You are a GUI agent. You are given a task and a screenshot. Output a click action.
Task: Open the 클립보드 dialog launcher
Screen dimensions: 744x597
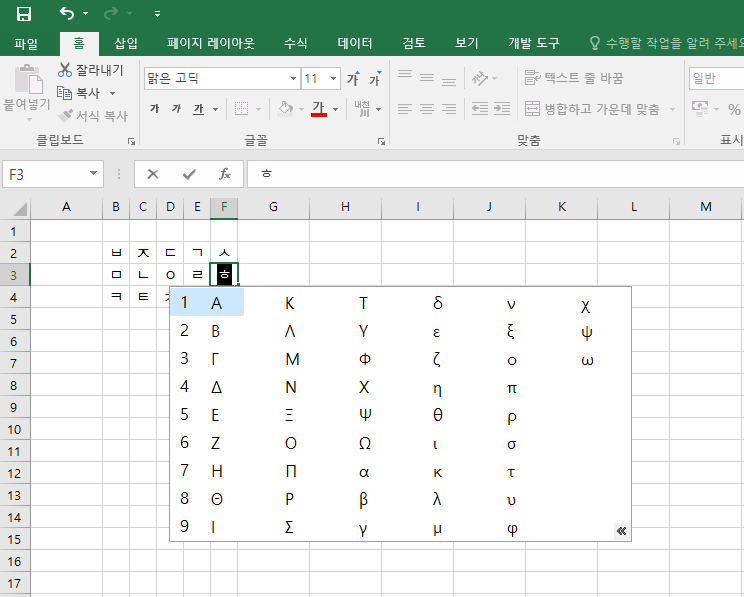tap(131, 141)
